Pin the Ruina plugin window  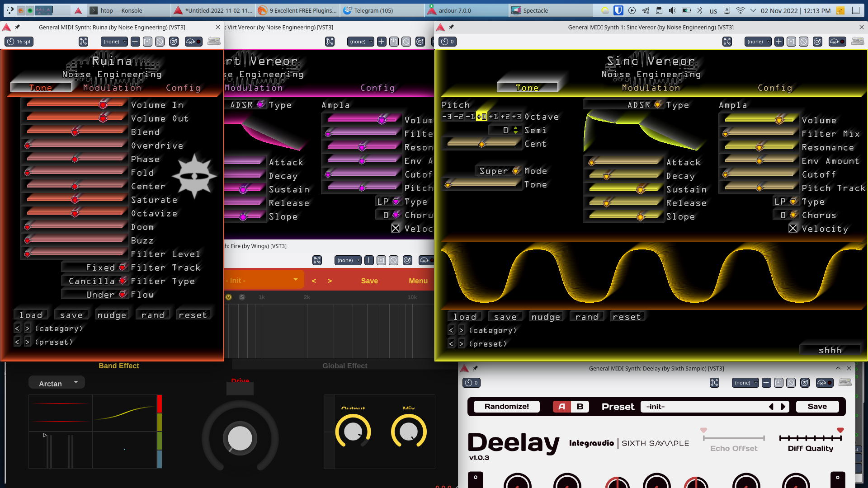17,27
